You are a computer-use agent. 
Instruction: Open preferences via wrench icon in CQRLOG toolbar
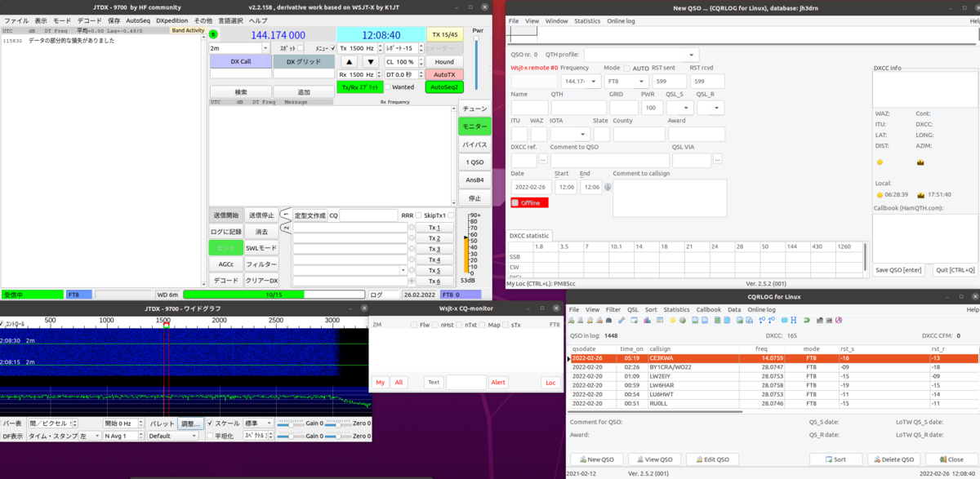point(621,320)
